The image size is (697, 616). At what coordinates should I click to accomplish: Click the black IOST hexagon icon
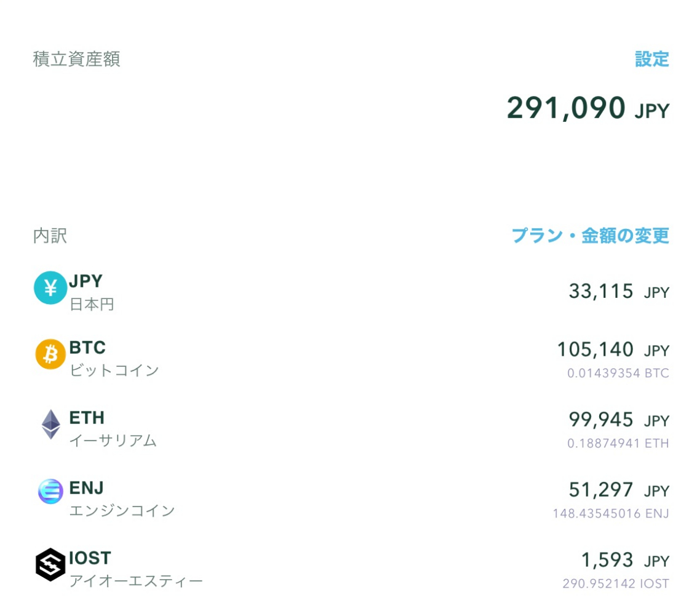tap(50, 564)
